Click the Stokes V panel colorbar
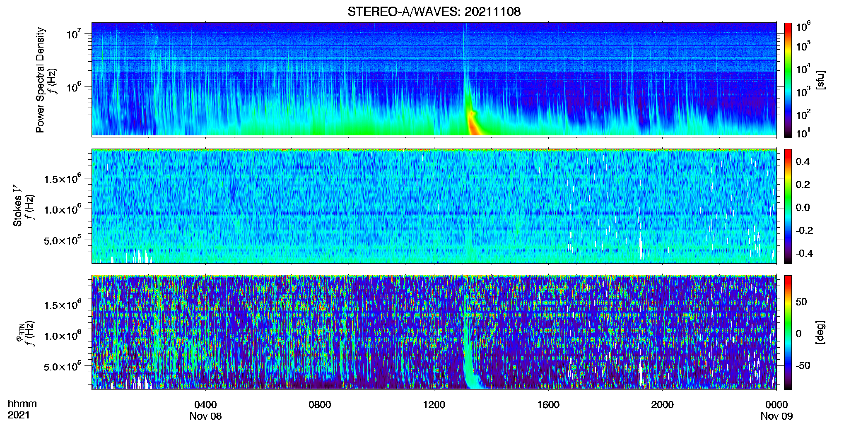The height and width of the screenshot is (447, 868). coord(788,206)
